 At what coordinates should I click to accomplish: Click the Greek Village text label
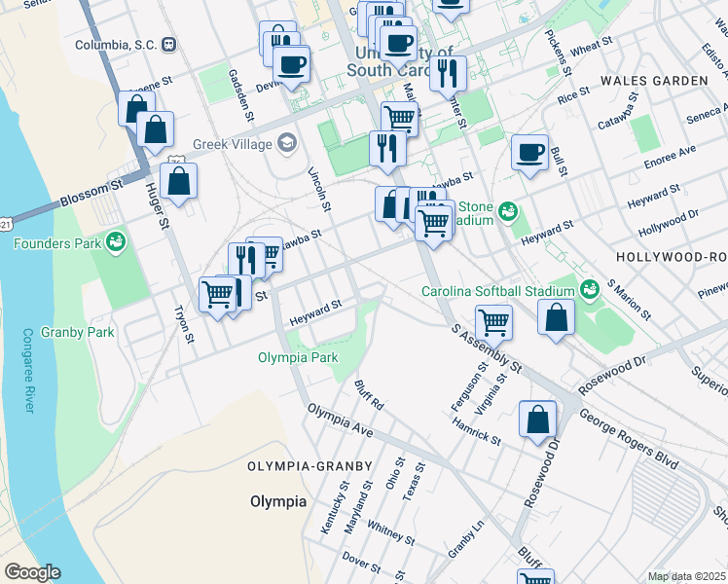tap(233, 144)
